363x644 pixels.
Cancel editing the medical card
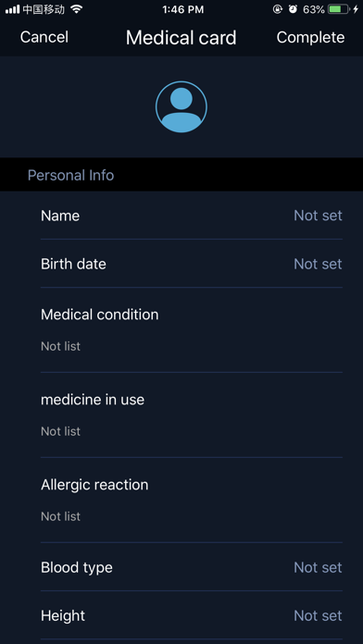click(x=44, y=37)
